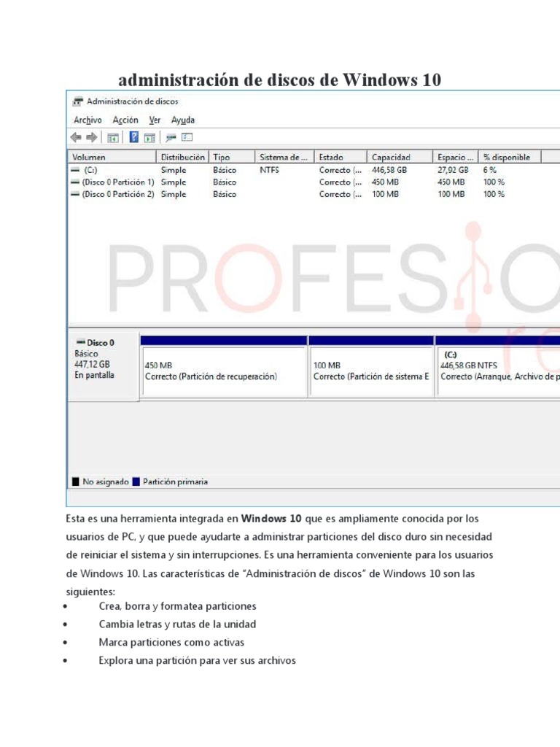Sort by the Sistema de... column header

tap(284, 157)
